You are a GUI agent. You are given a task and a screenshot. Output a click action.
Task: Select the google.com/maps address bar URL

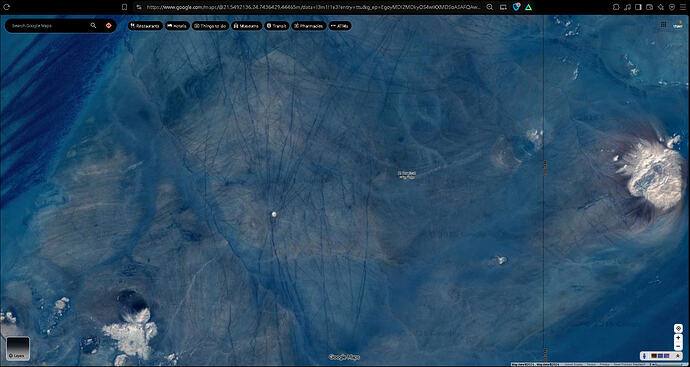[314, 7]
